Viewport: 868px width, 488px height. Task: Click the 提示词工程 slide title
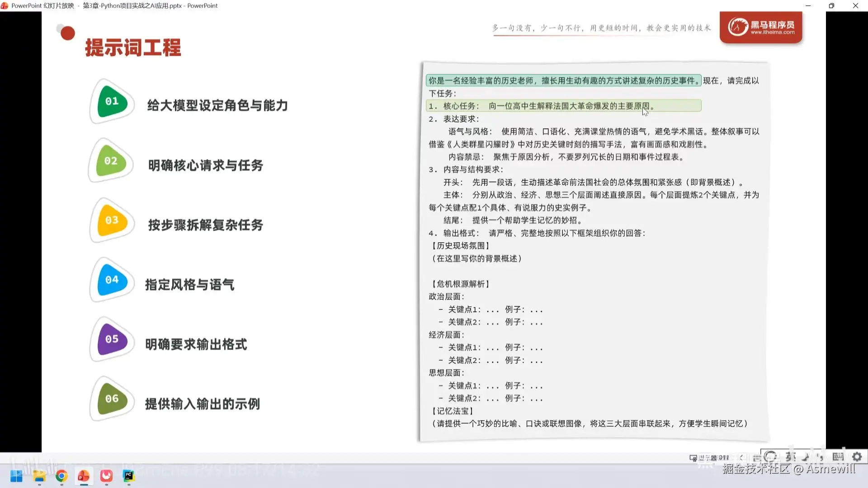(x=133, y=48)
